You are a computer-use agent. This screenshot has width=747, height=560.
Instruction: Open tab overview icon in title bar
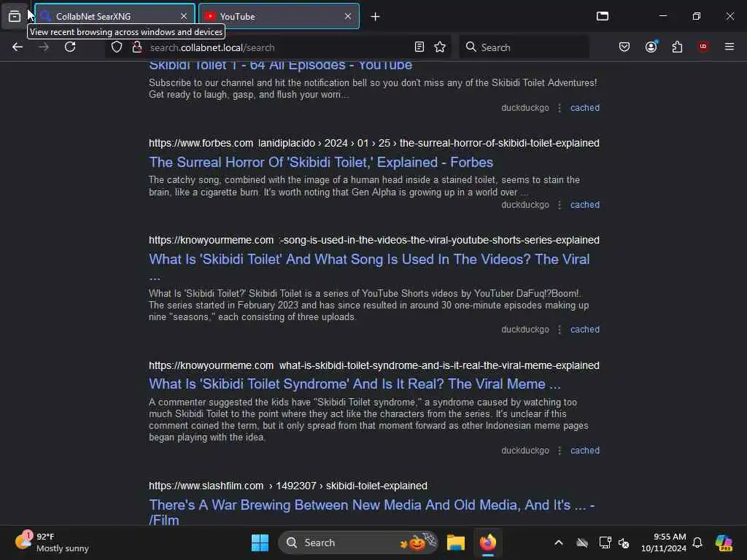(x=603, y=16)
